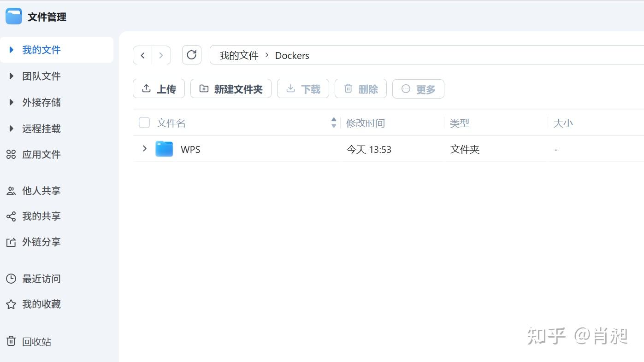Refresh the current folder listing
The width and height of the screenshot is (644, 362).
coord(192,55)
